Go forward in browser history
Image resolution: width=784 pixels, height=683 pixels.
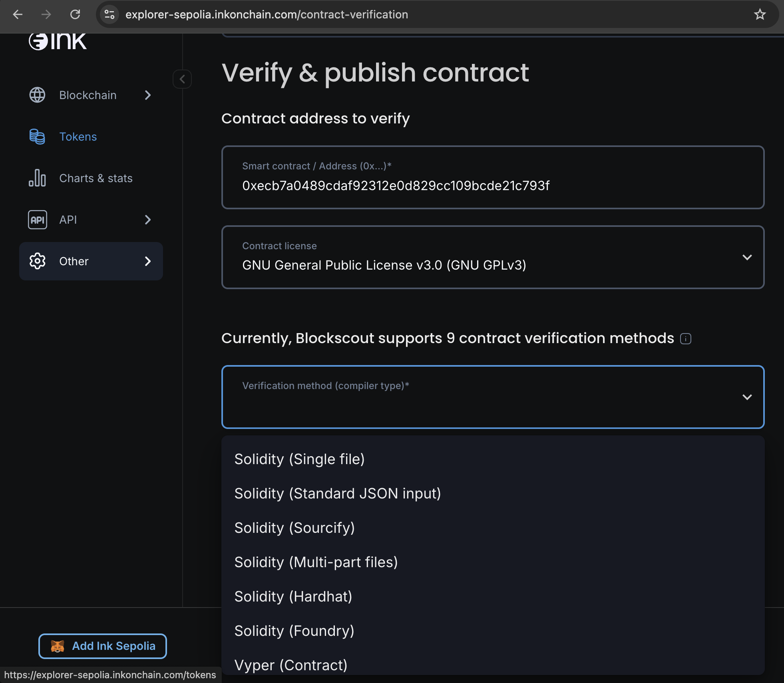46,15
